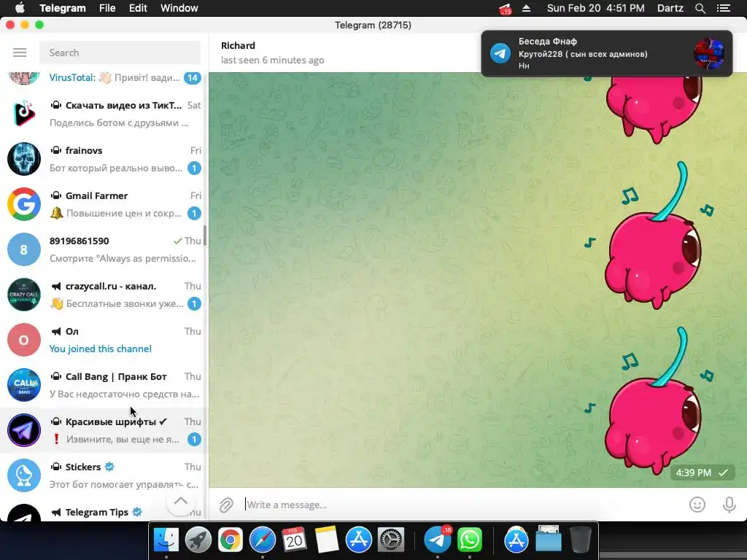Click the unread badge on Gmail Farmer
Image resolution: width=747 pixels, height=560 pixels.
pyautogui.click(x=194, y=214)
